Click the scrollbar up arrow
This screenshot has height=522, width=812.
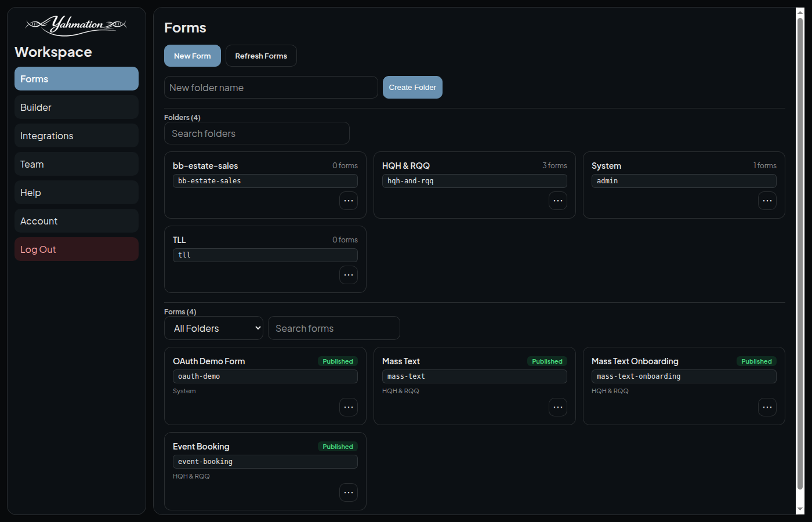pos(800,12)
